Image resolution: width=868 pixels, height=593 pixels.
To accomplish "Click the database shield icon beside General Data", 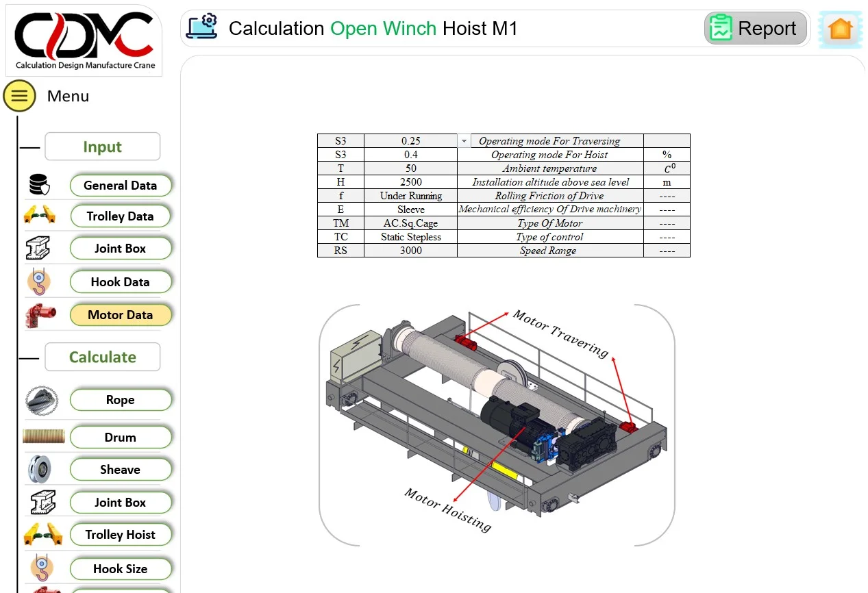I will 40,185.
